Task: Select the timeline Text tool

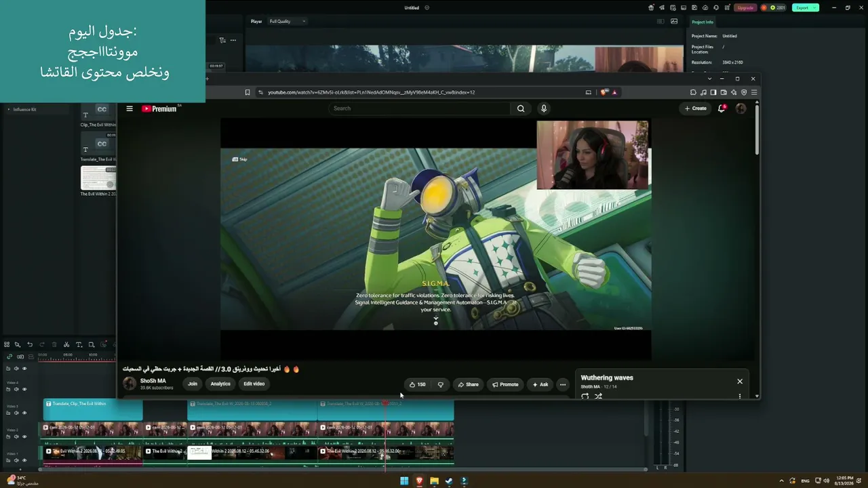Action: click(x=79, y=344)
